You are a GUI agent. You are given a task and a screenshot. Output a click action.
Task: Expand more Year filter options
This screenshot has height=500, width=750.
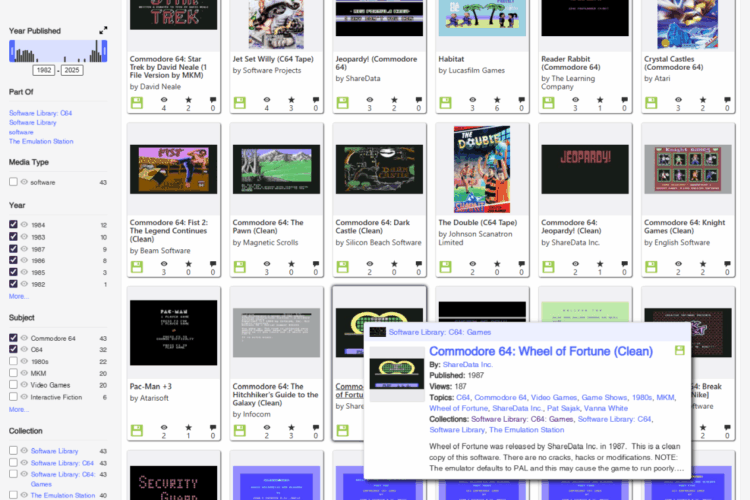(19, 296)
